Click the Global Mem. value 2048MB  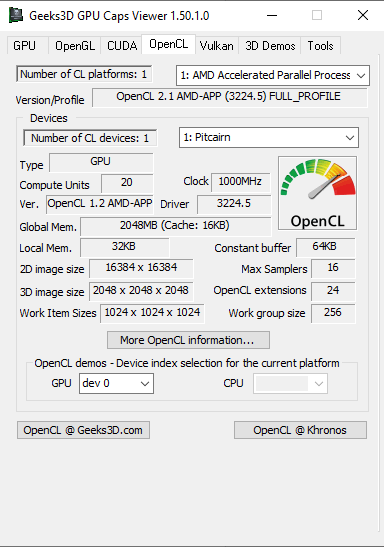pyautogui.click(x=175, y=226)
